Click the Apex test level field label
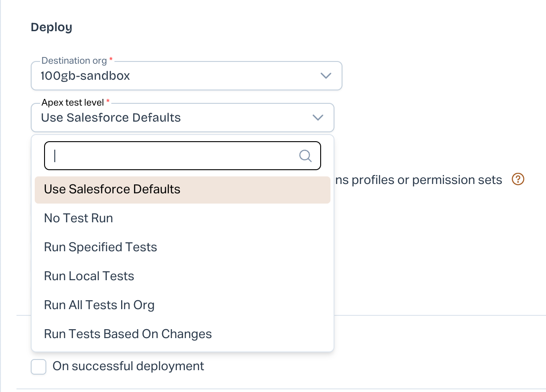Image resolution: width=546 pixels, height=392 pixels. [x=73, y=102]
